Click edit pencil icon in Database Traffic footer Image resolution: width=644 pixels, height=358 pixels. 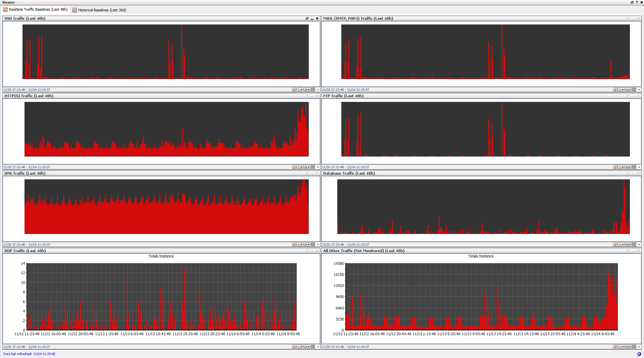pos(615,245)
